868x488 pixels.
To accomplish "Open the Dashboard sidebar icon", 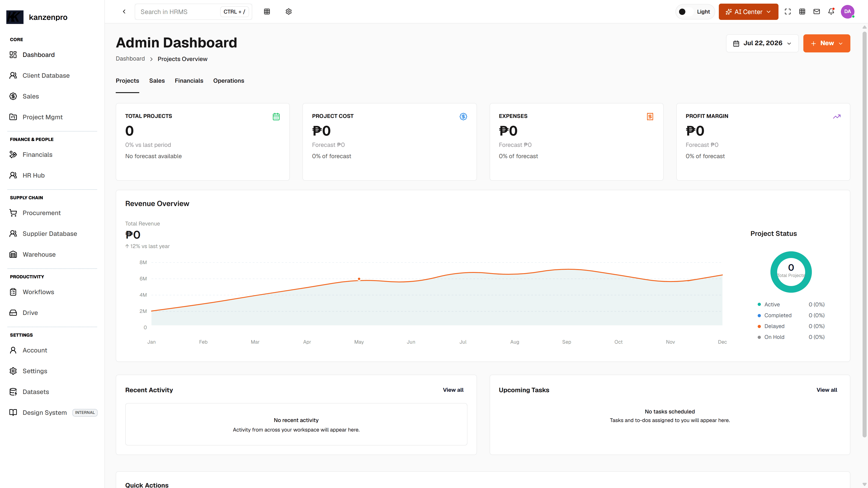I will [x=13, y=54].
